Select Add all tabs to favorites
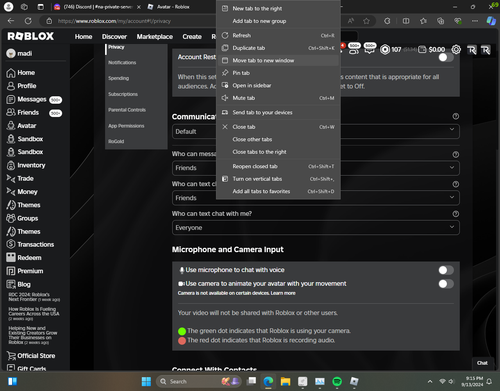 pyautogui.click(x=278, y=191)
